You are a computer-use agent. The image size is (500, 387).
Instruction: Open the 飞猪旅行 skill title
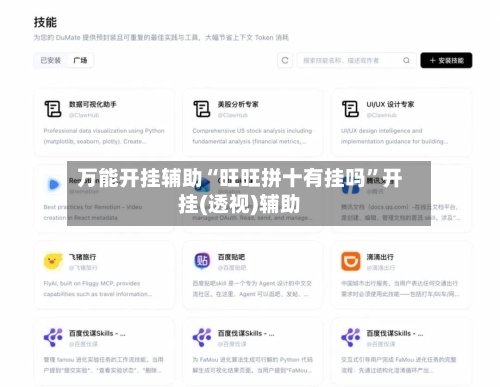(x=82, y=257)
